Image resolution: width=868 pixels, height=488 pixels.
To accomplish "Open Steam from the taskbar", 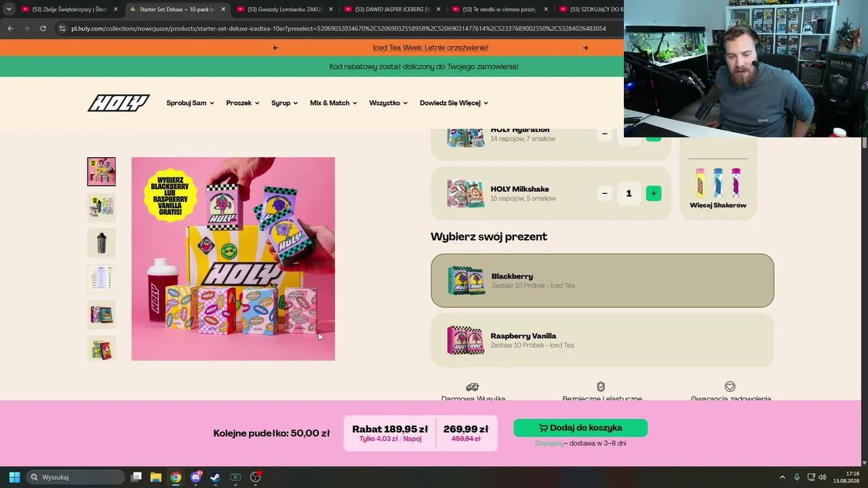I will pyautogui.click(x=215, y=477).
